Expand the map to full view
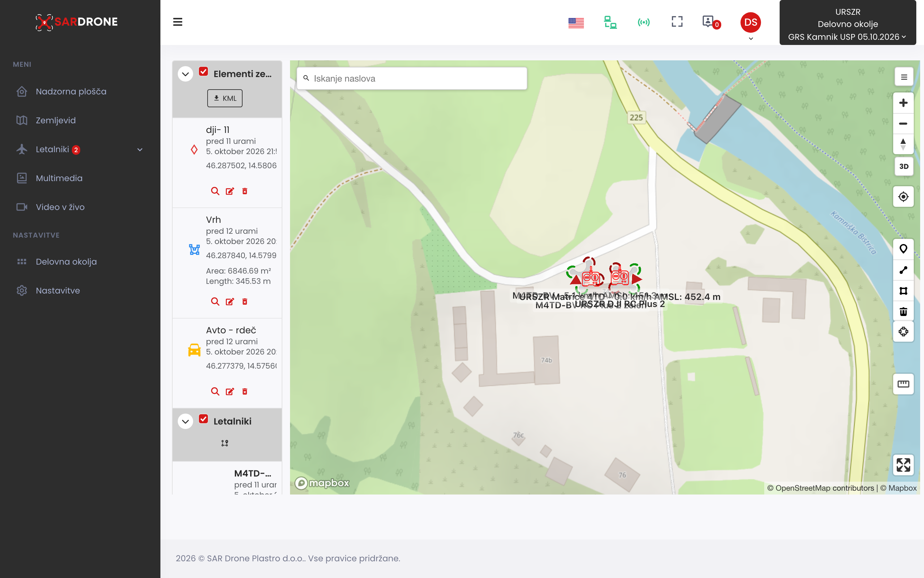The height and width of the screenshot is (578, 924). tap(903, 465)
